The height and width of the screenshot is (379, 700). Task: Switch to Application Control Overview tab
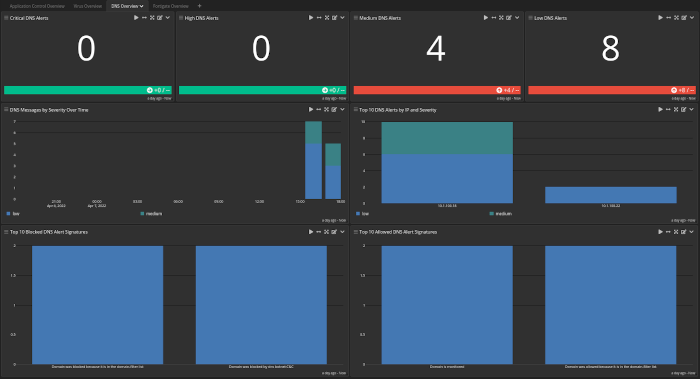pos(37,6)
